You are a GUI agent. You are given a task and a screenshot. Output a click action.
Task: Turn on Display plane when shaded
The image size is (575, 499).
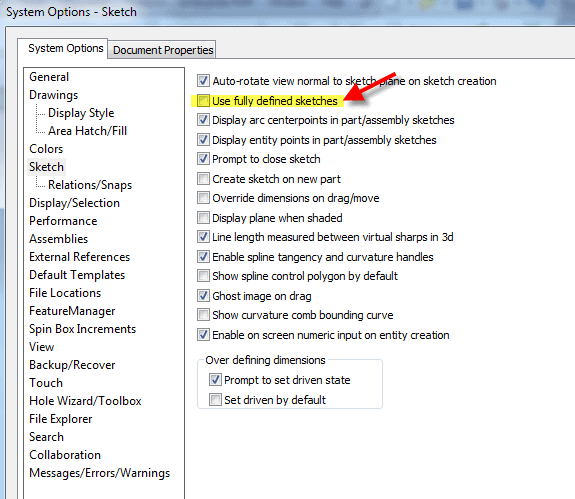pyautogui.click(x=203, y=218)
